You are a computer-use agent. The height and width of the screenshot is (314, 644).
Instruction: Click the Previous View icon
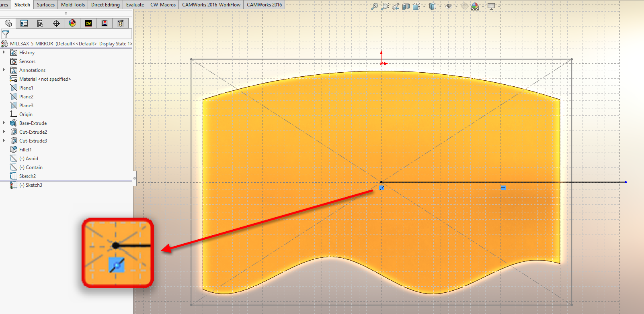(396, 6)
